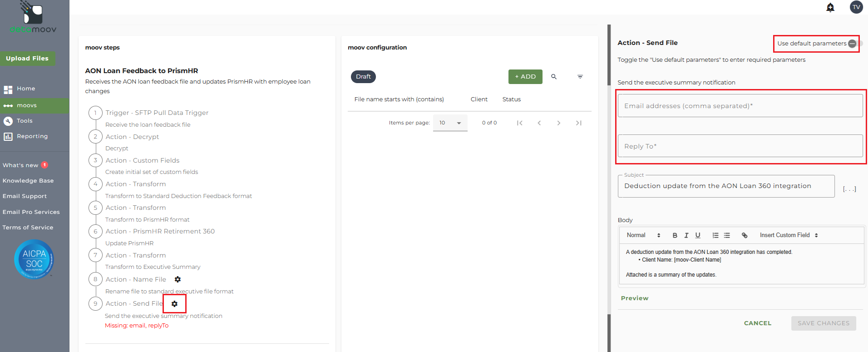The width and height of the screenshot is (868, 352).
Task: Click the step 6 number circle
Action: 95,231
